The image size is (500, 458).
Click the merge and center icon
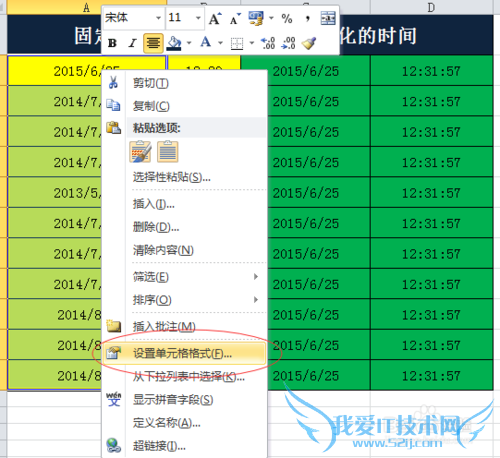(x=328, y=18)
